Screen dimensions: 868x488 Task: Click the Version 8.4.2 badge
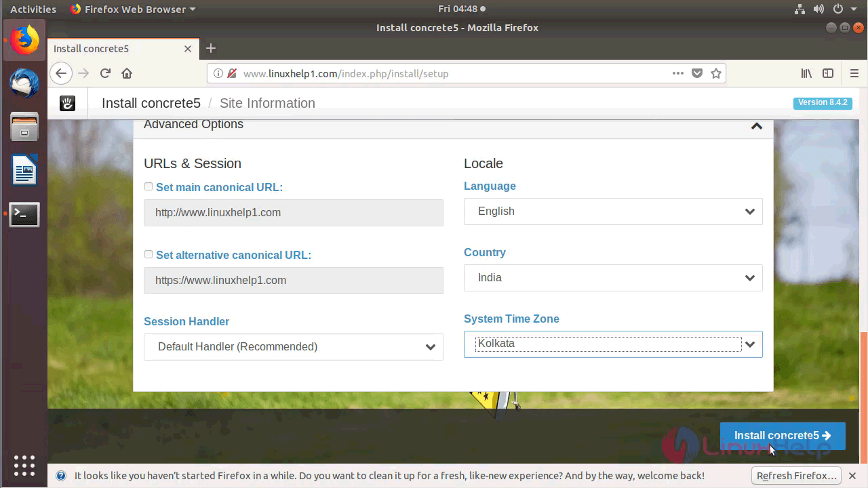[x=823, y=102]
